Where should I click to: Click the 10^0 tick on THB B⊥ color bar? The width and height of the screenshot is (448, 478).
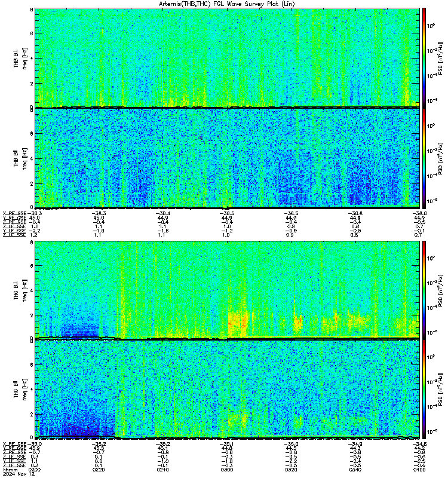[431, 26]
